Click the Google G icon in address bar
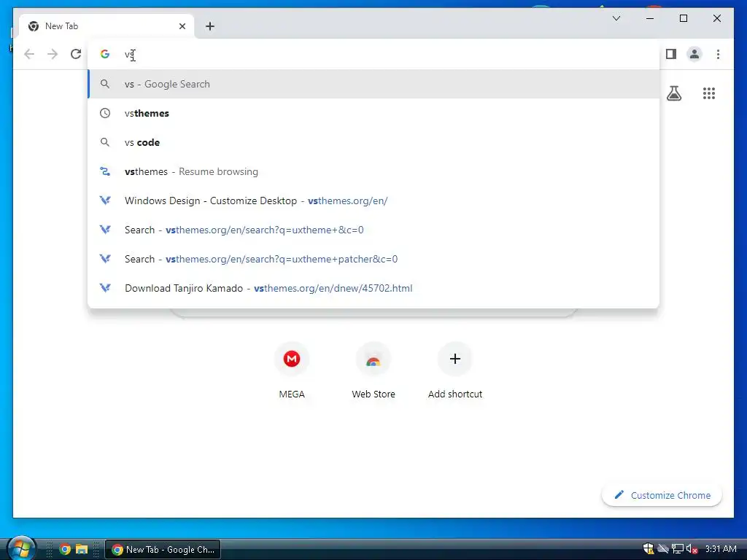This screenshot has height=560, width=747. (105, 54)
